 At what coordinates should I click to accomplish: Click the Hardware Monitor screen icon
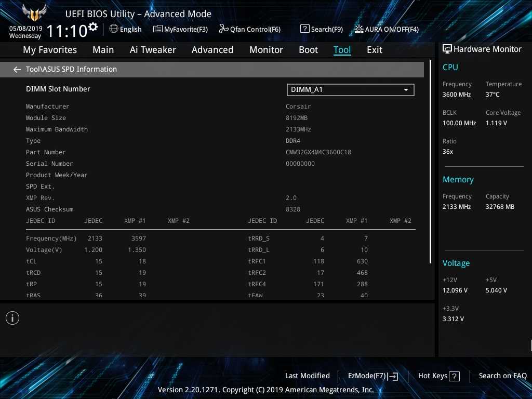tap(447, 49)
